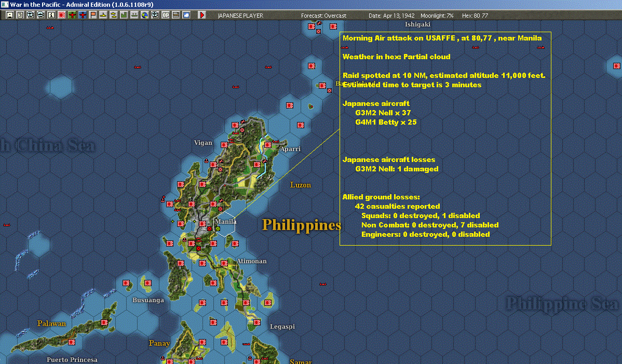Open the globe toolbar icon

pos(145,15)
